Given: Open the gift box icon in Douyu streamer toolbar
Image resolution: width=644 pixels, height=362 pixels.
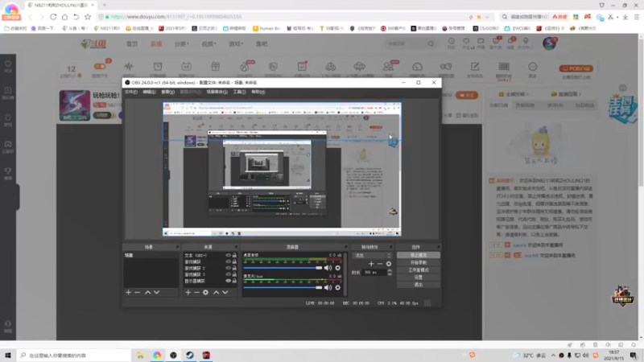Looking at the screenshot, I should (x=216, y=67).
